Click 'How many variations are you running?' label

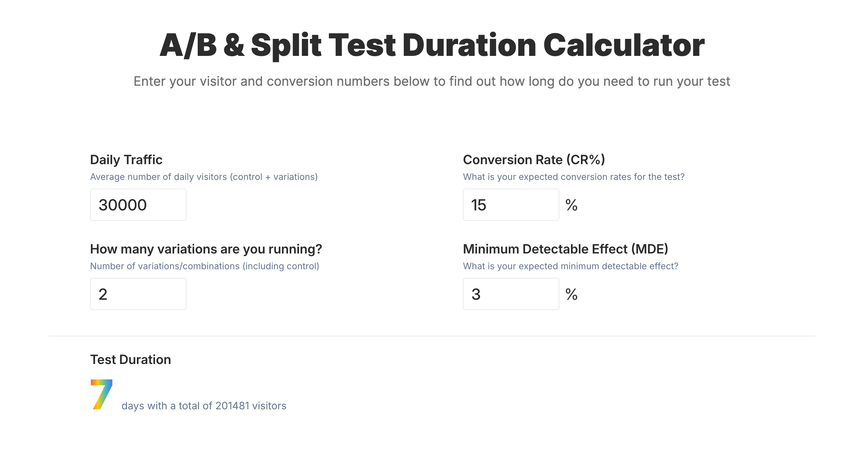206,249
